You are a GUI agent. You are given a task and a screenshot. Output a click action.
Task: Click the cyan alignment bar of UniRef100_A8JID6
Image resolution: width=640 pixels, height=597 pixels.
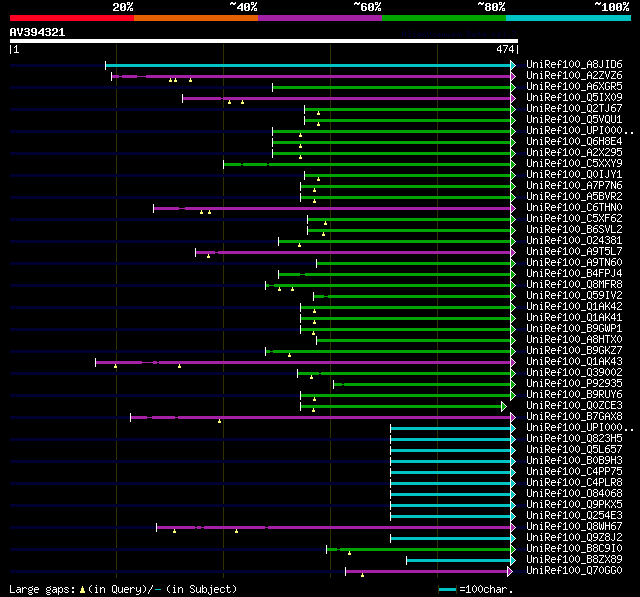point(308,65)
